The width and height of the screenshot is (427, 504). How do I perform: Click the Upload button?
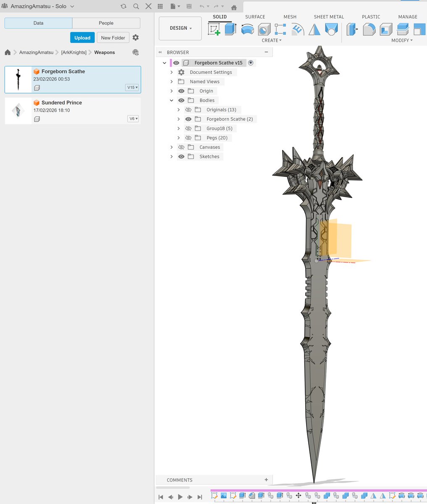[x=82, y=38]
